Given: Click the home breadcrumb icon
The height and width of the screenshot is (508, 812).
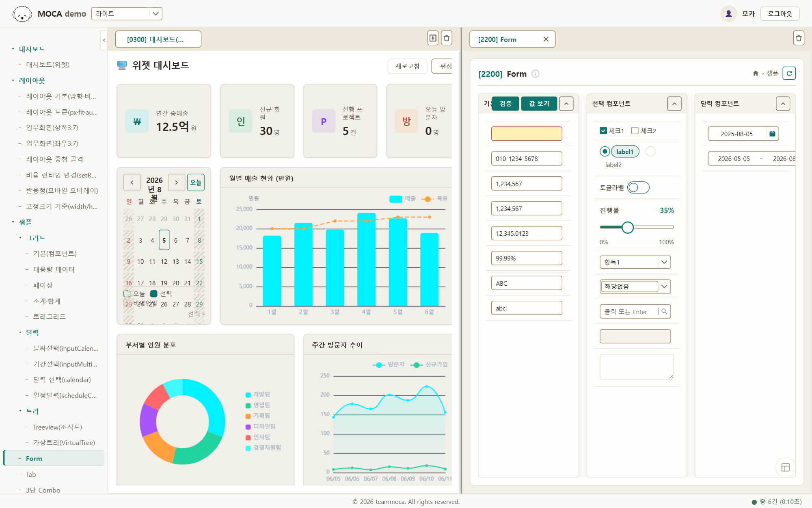Looking at the screenshot, I should [756, 73].
